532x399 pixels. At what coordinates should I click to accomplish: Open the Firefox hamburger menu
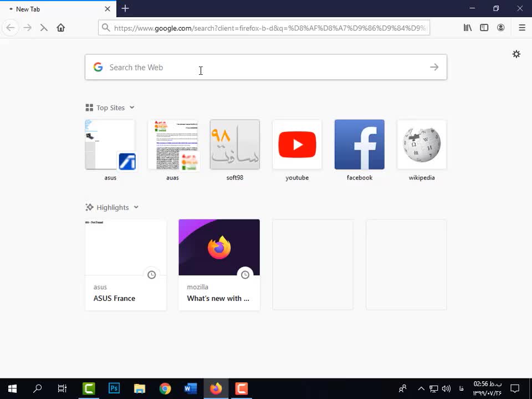[x=521, y=28]
